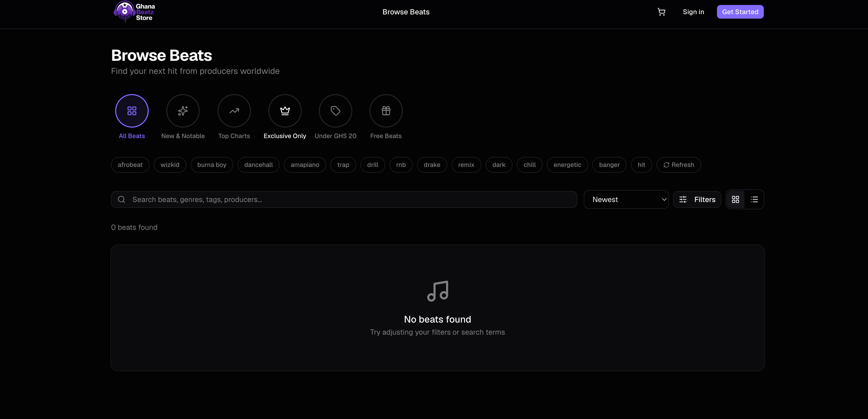
Task: Open the Newest sort dropdown
Action: pos(626,199)
